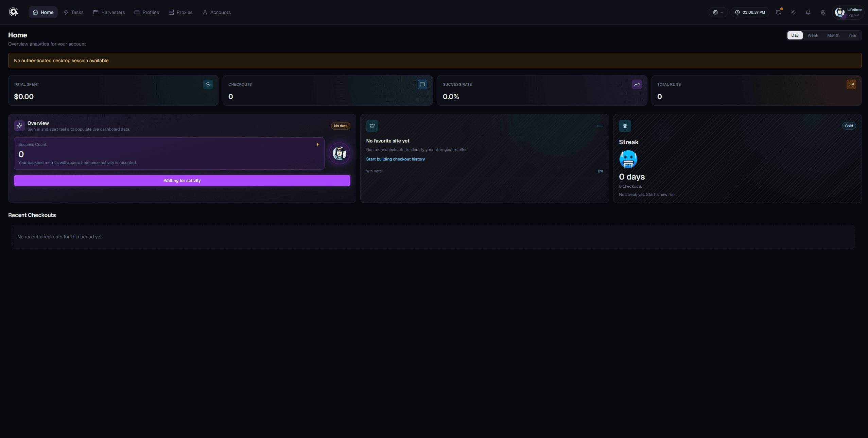Select the Home tab
Screen dimensions: 868x438
(43, 12)
